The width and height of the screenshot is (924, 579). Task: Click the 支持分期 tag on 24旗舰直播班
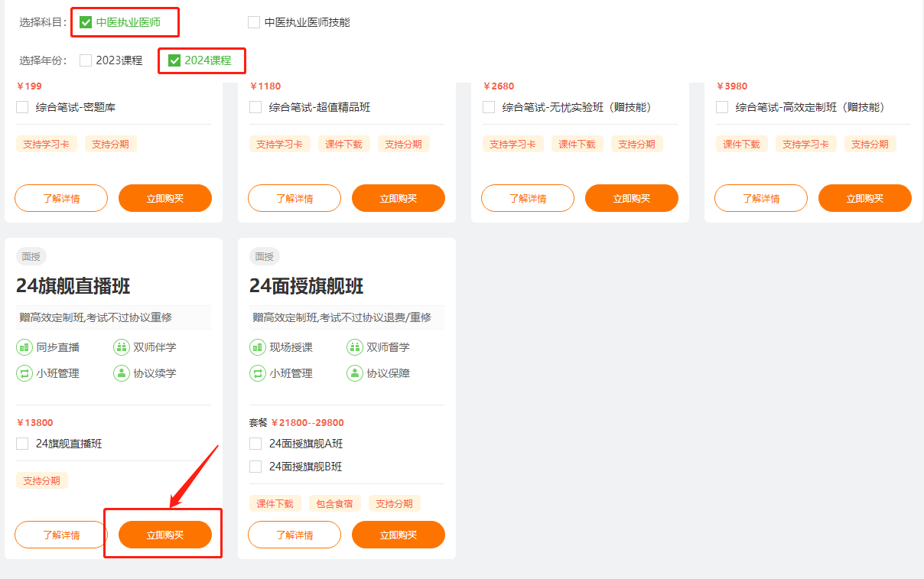click(42, 480)
